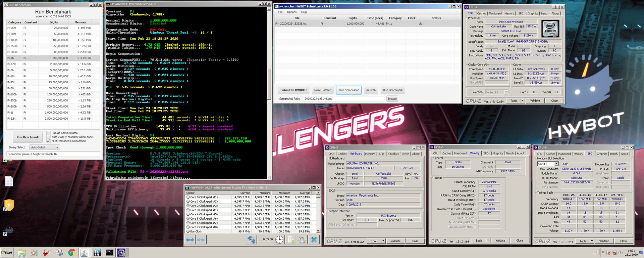Viewport: 644px width, 258px height.
Task: Reset HWiNFO sensor timer clock icon
Action: pyautogui.click(x=279, y=240)
